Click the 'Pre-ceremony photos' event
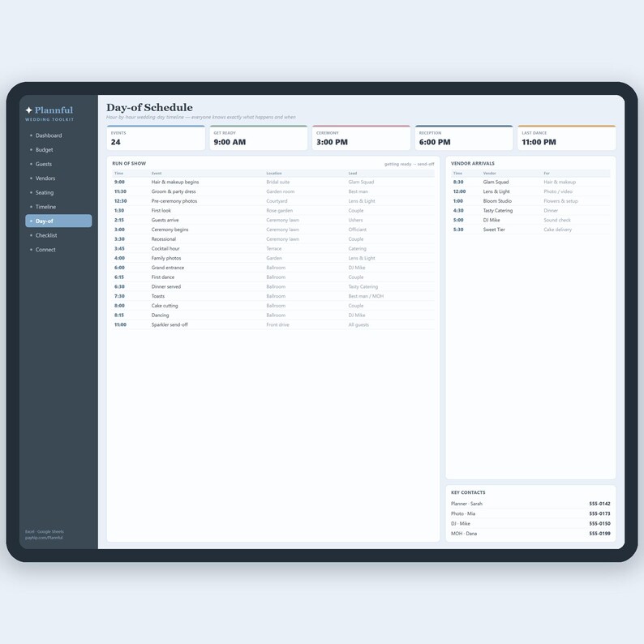This screenshot has width=644, height=644. click(273, 201)
